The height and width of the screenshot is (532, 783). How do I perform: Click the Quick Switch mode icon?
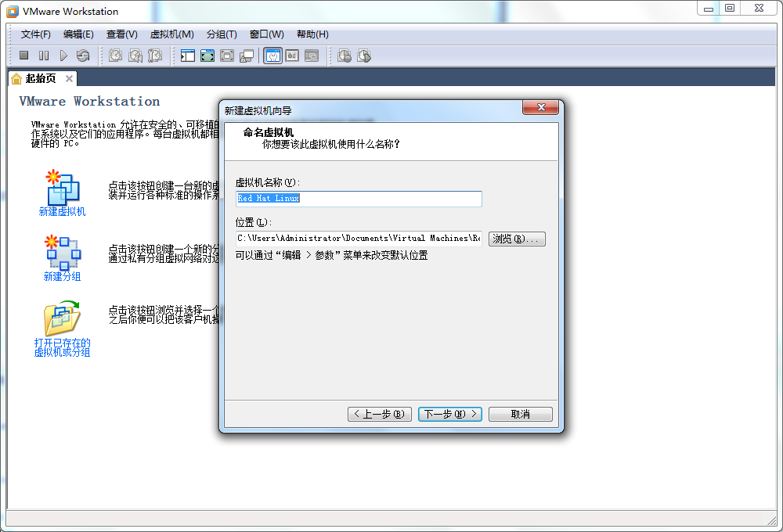pos(227,56)
